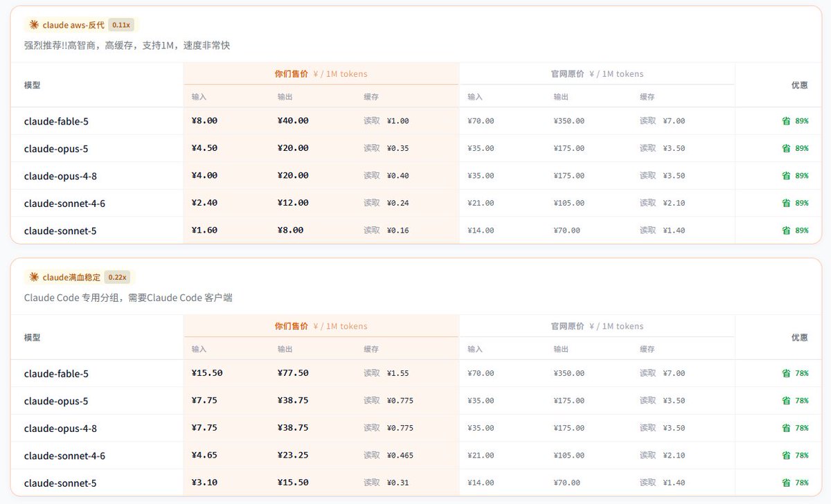Viewport: 831px width, 504px height.
Task: Select claude-fable-5 row name in 满血稳定 table
Action: point(56,374)
